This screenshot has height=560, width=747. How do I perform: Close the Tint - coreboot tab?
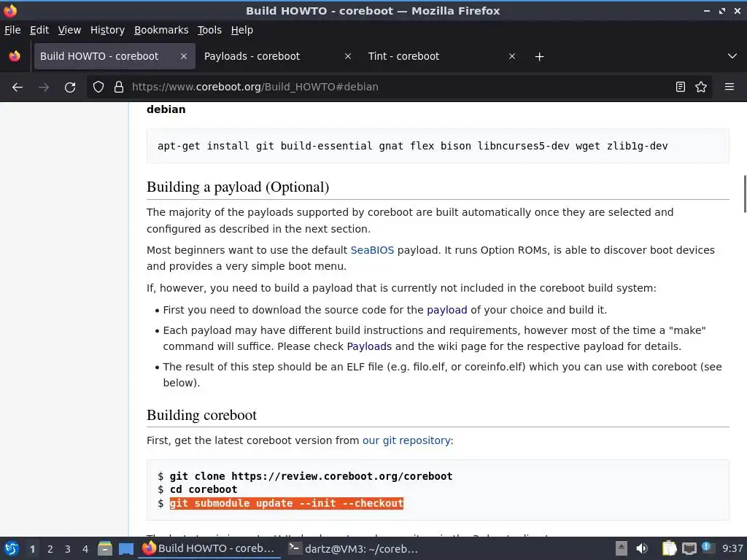pos(512,56)
